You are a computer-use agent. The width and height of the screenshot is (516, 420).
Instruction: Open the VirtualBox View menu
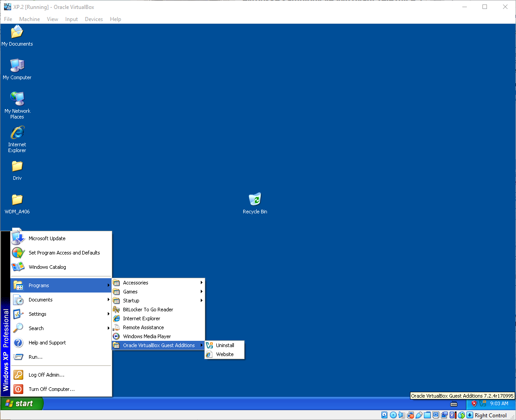pyautogui.click(x=52, y=19)
